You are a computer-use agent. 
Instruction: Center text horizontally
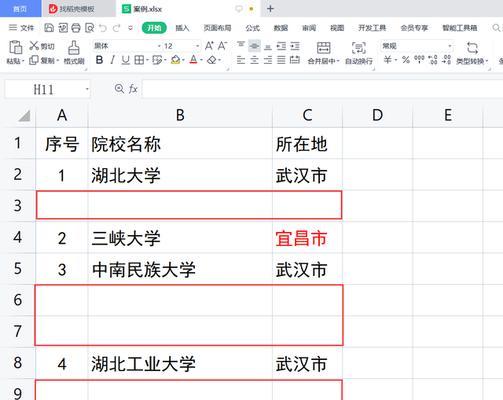(254, 60)
